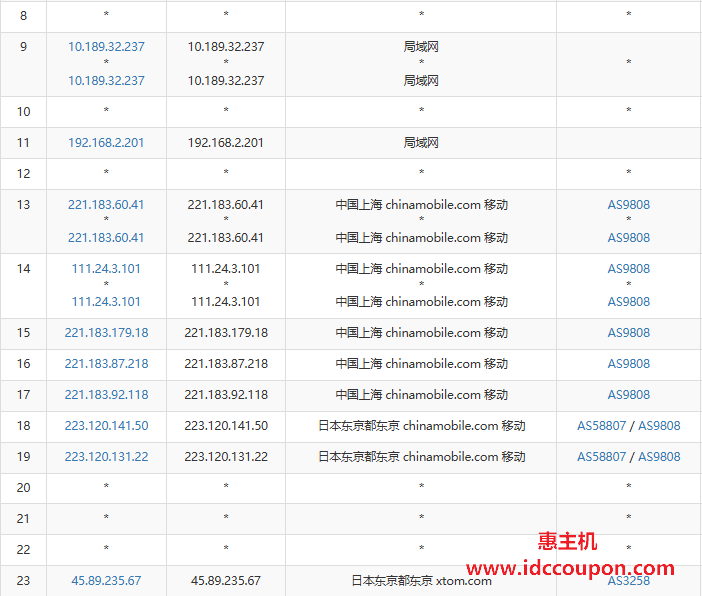Click hop number 20 cell
702x596 pixels.
[x=23, y=488]
